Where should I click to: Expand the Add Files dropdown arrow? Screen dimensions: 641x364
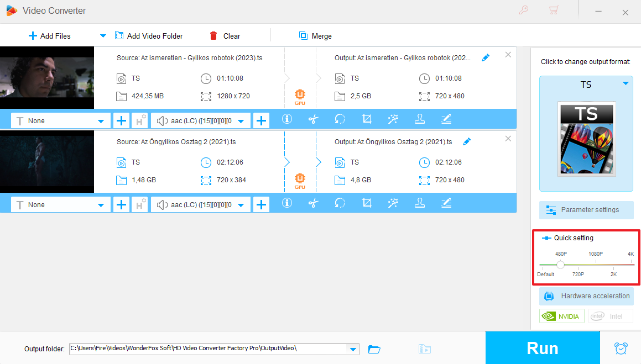point(103,36)
